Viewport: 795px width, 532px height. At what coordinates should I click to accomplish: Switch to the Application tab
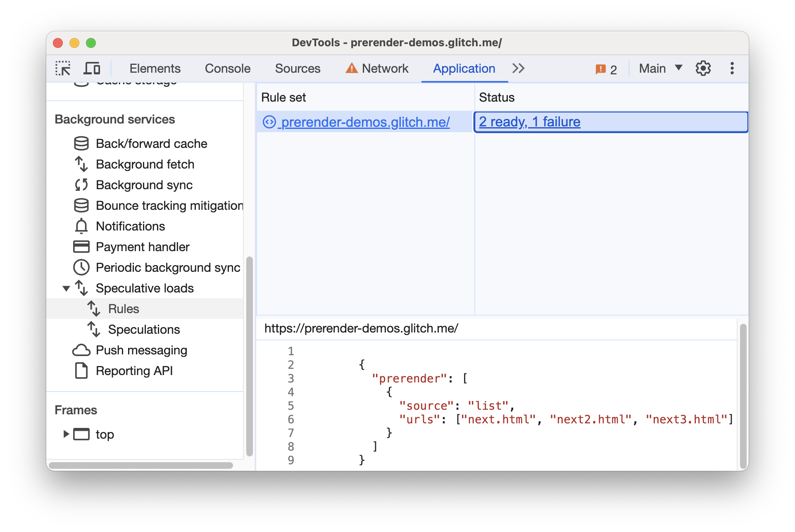463,68
